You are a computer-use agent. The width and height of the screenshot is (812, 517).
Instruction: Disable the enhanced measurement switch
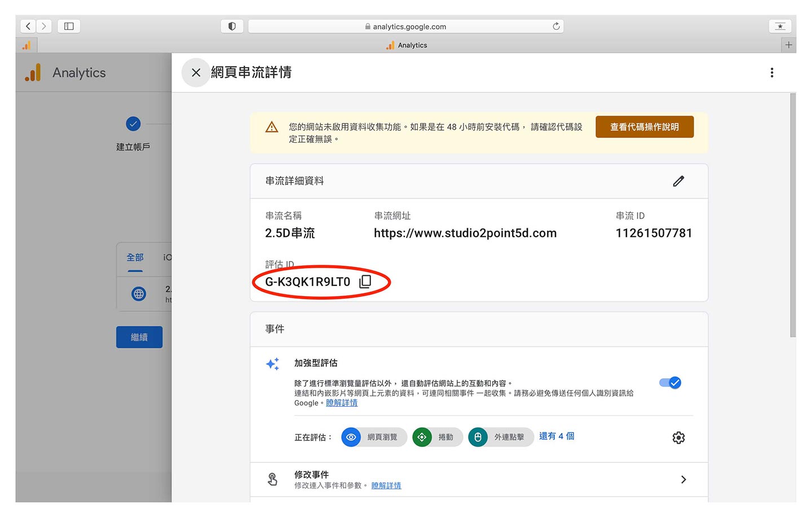tap(670, 383)
